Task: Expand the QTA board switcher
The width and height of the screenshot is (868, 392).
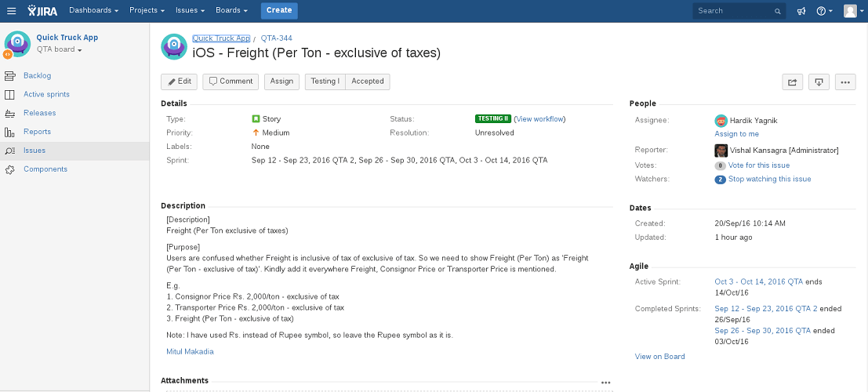Action: click(60, 49)
